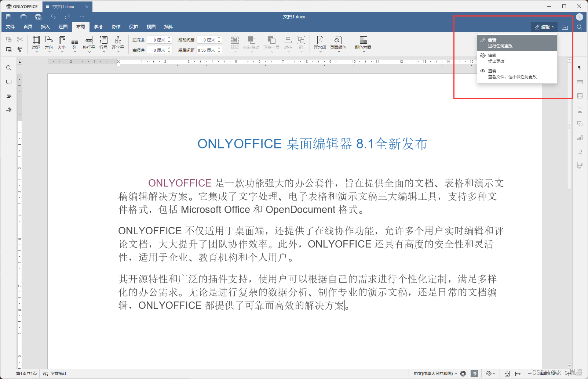588x379 pixels.
Task: Switch to the 首页 tab
Action: 28,27
